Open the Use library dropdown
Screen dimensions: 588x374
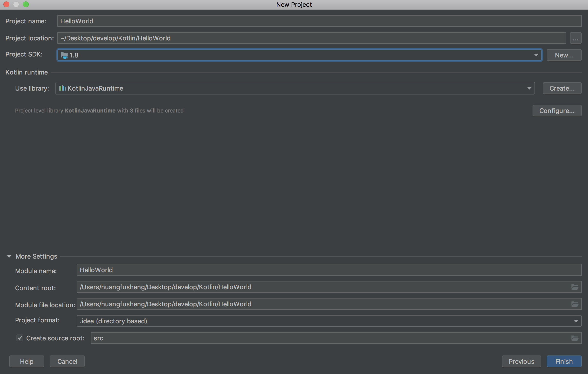pyautogui.click(x=529, y=88)
